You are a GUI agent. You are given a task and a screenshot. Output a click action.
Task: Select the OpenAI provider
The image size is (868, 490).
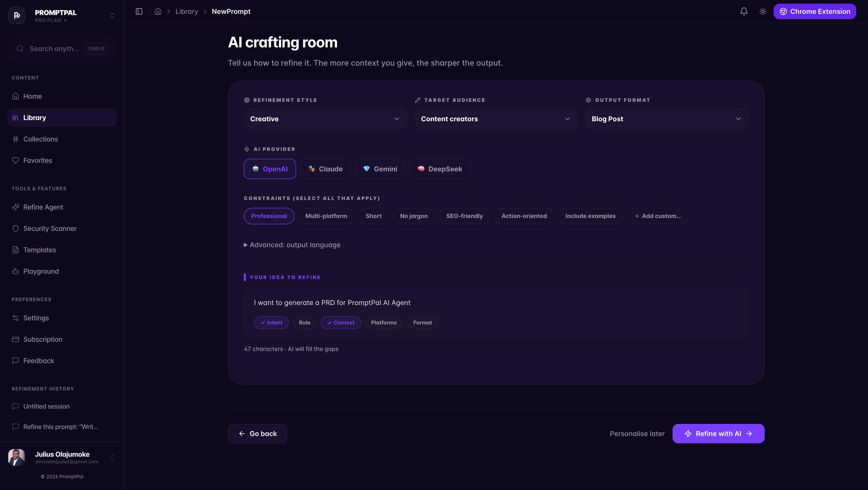point(270,169)
